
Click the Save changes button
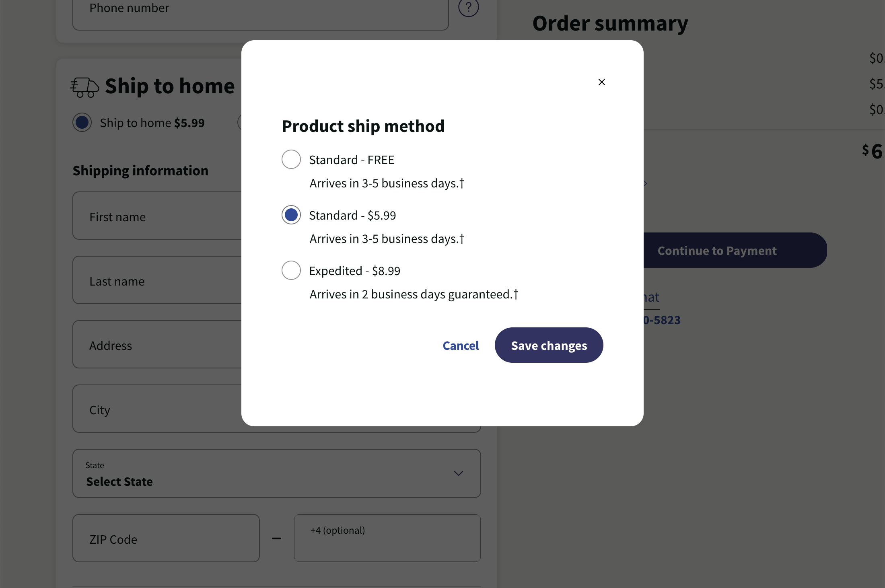(549, 345)
